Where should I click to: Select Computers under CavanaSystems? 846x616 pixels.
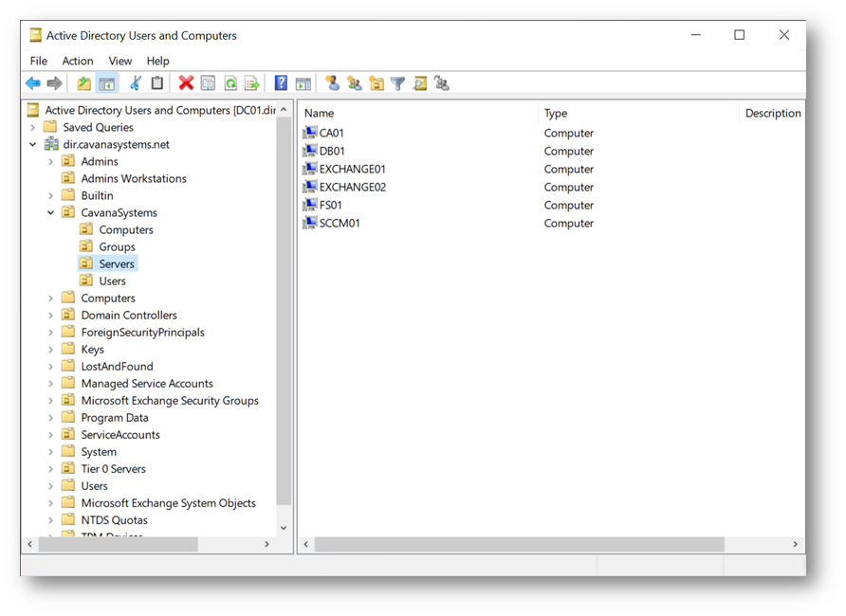[x=126, y=229]
